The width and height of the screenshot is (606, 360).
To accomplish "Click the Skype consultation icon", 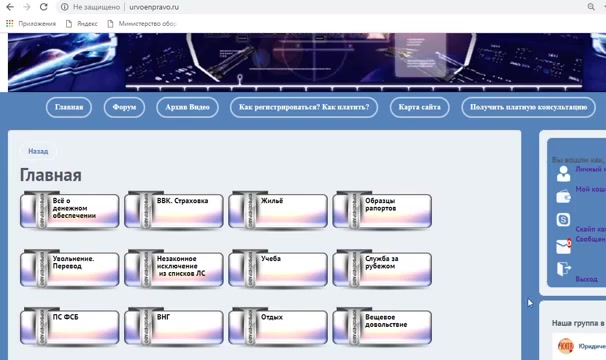I will (563, 220).
